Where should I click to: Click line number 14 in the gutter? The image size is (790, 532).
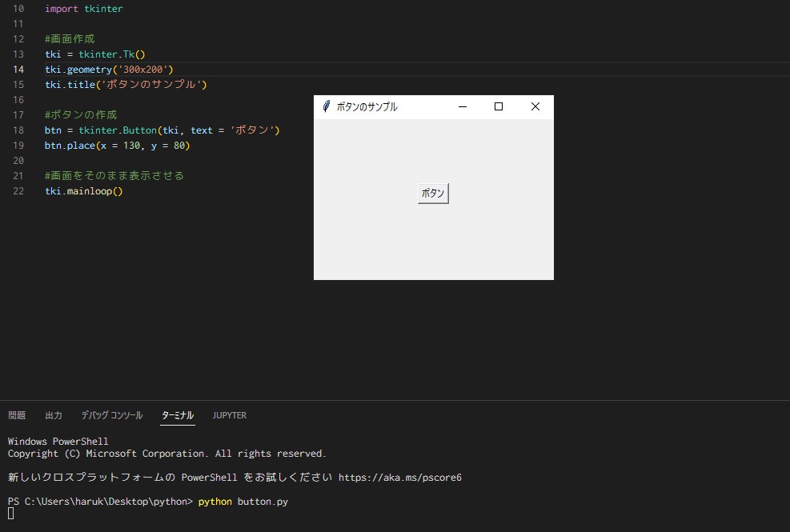(x=18, y=69)
